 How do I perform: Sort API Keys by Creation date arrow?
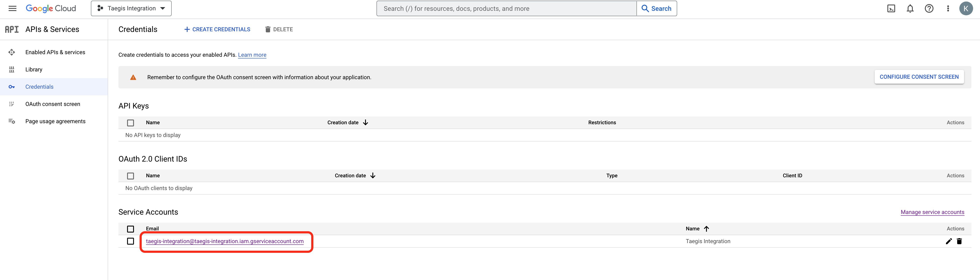click(x=365, y=122)
